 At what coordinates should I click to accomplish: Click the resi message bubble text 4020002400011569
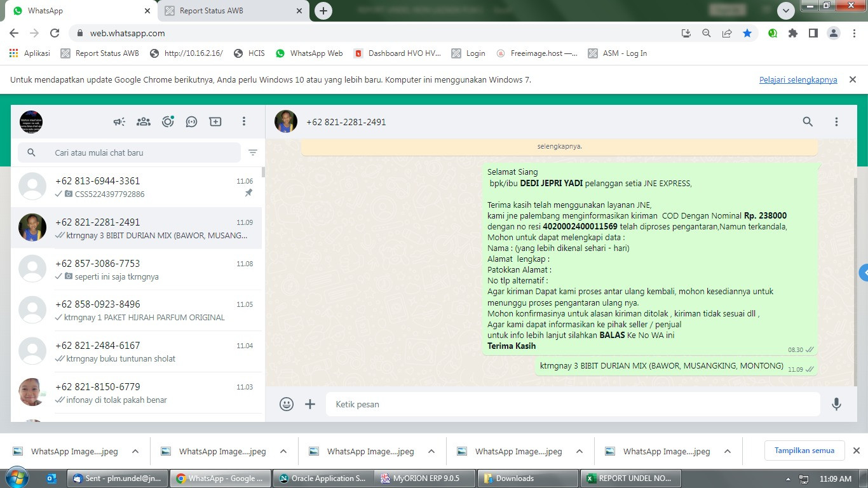580,227
